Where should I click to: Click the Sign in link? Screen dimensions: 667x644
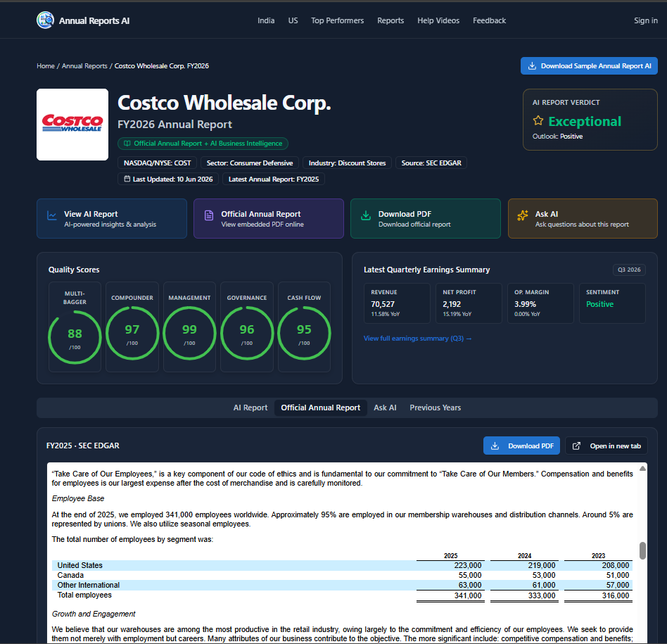[x=646, y=20]
